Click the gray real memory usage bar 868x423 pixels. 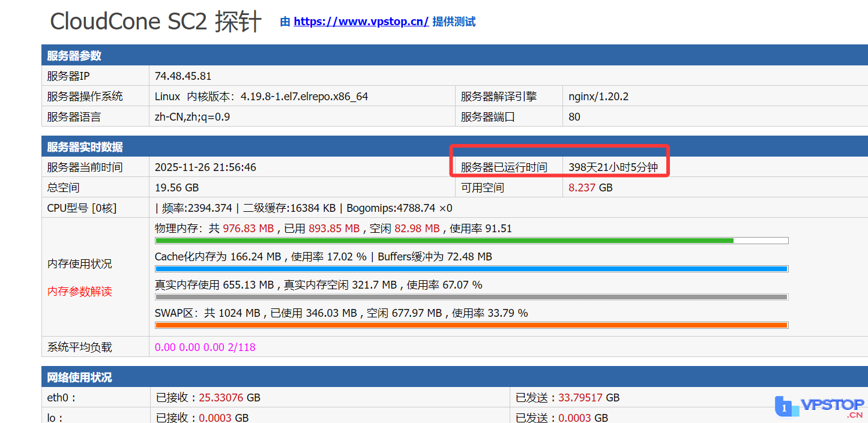471,297
